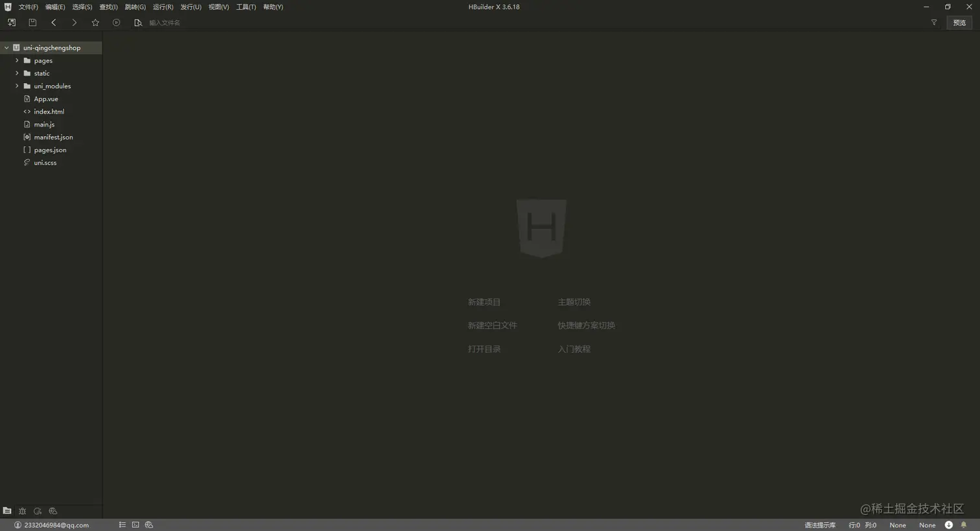Select uni.scss in the project tree
Viewport: 980px width, 531px height.
point(45,163)
